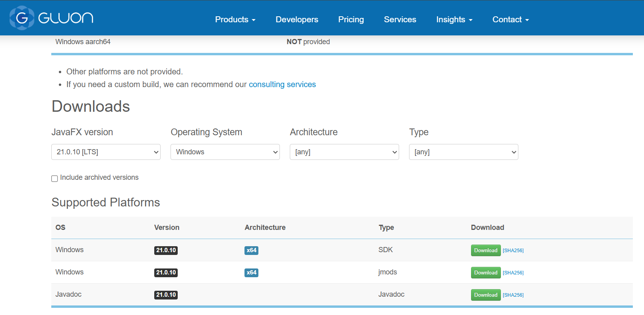Open the Architecture dropdown
This screenshot has height=315, width=644.
[x=344, y=152]
